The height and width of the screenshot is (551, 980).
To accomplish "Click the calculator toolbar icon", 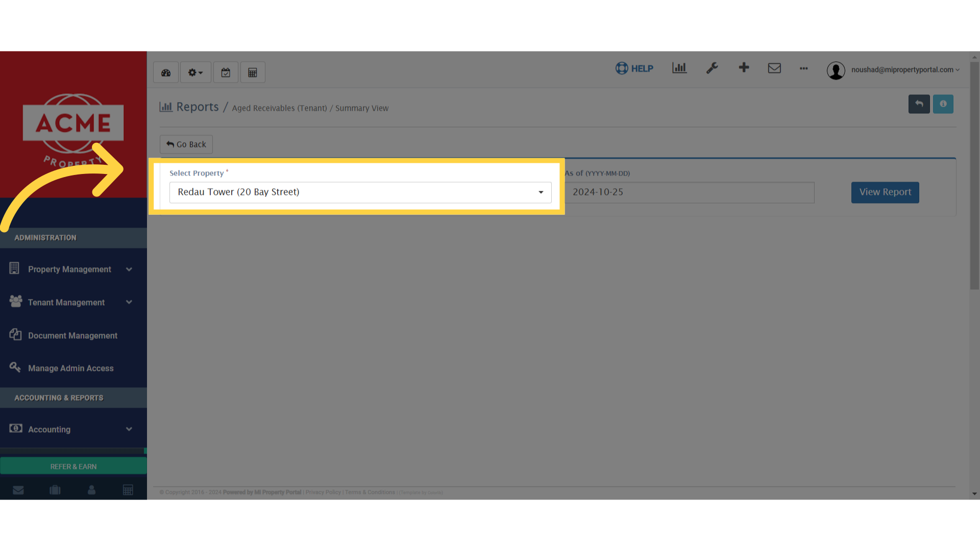I will 253,72.
